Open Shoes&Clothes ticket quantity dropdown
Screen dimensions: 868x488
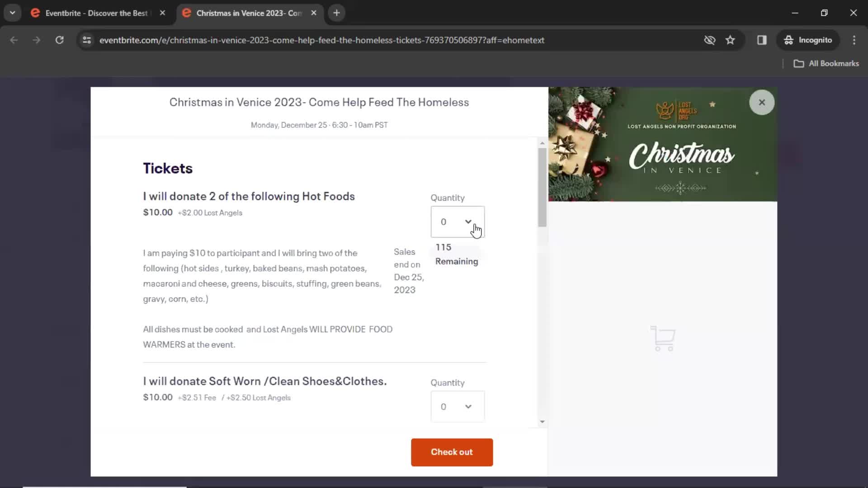tap(458, 407)
